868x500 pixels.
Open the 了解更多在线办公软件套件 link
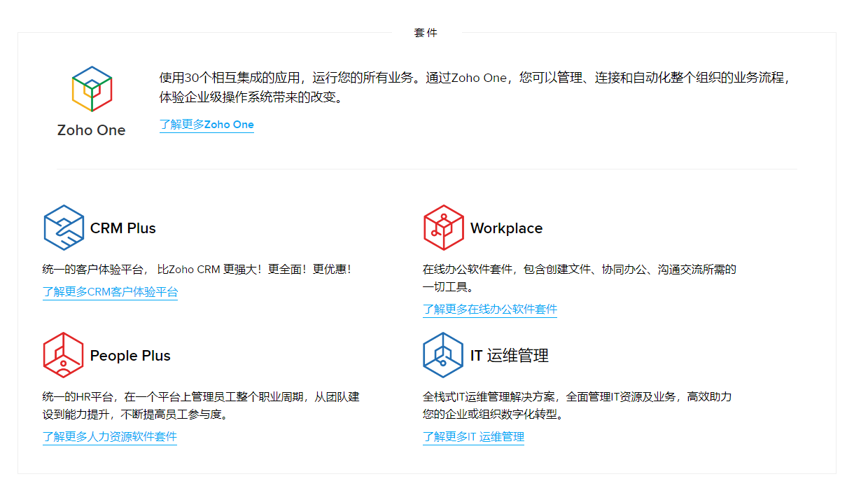tap(490, 309)
